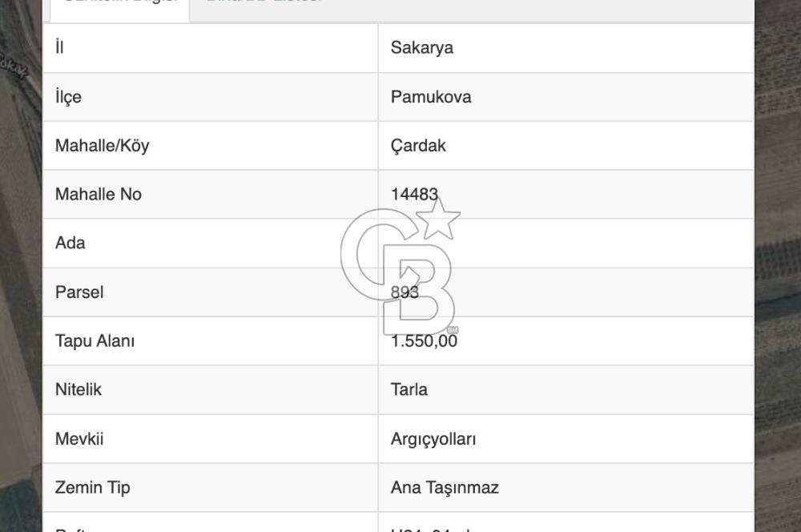Select the Parsel value 893
Screen dimensions: 801x532
(405, 292)
